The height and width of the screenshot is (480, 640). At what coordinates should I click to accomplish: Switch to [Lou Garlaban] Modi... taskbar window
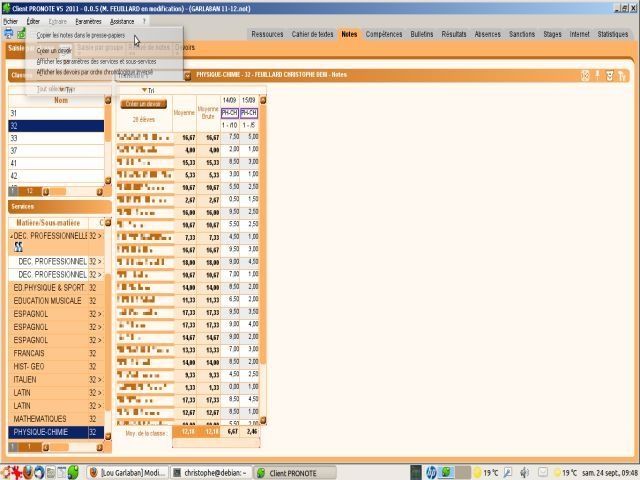pyautogui.click(x=128, y=473)
